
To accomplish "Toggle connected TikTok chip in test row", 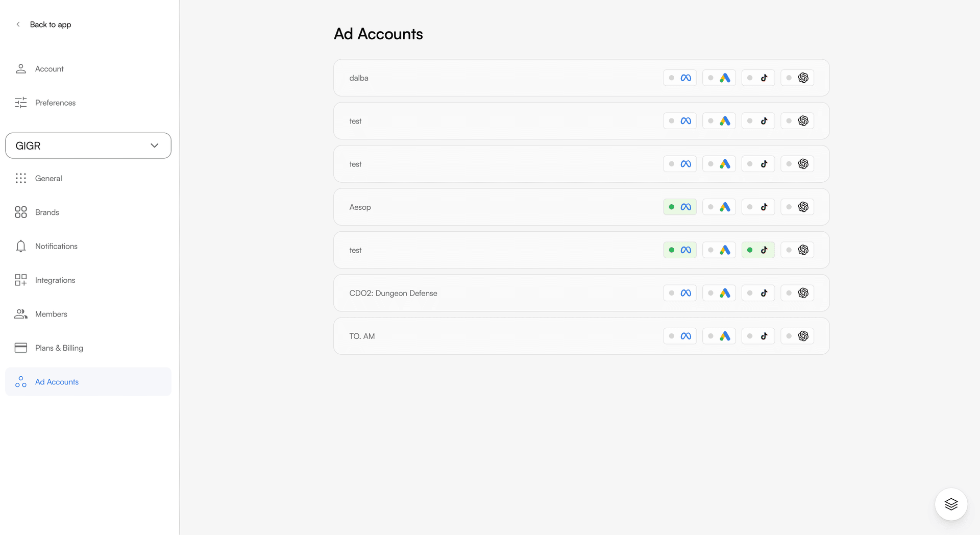I will 758,250.
